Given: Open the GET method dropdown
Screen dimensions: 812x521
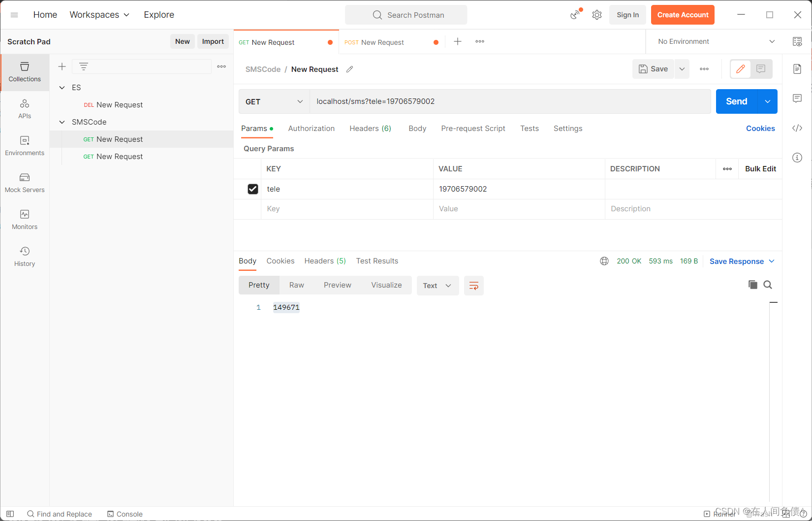Looking at the screenshot, I should pyautogui.click(x=274, y=101).
